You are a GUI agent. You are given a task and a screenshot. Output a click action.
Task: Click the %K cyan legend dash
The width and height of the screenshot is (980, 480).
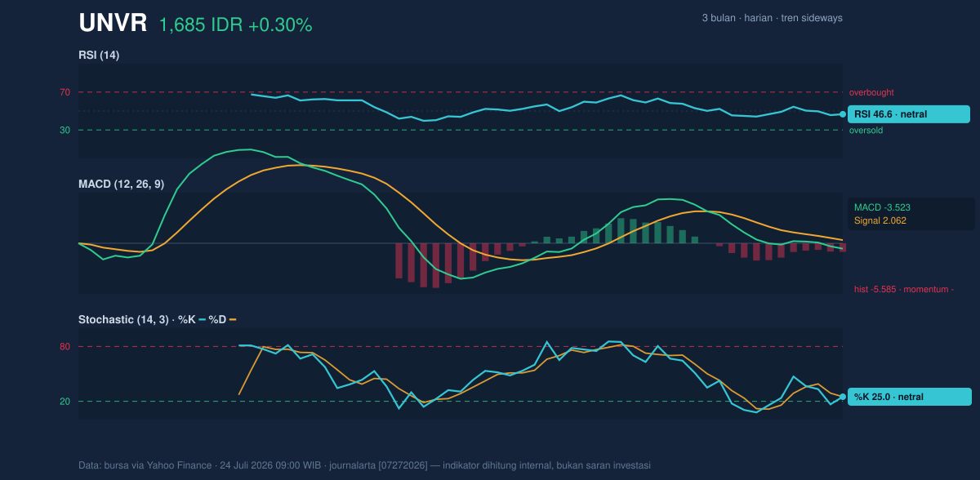tap(203, 319)
